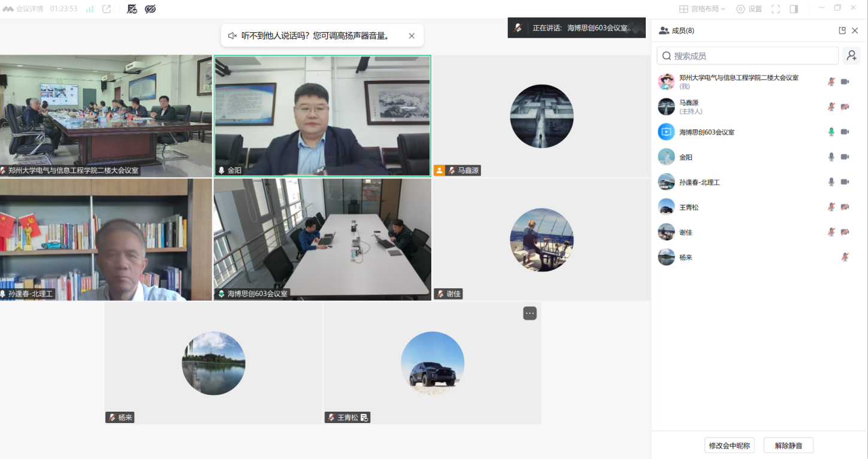Open 设置 settings
The image size is (868, 459).
point(749,9)
